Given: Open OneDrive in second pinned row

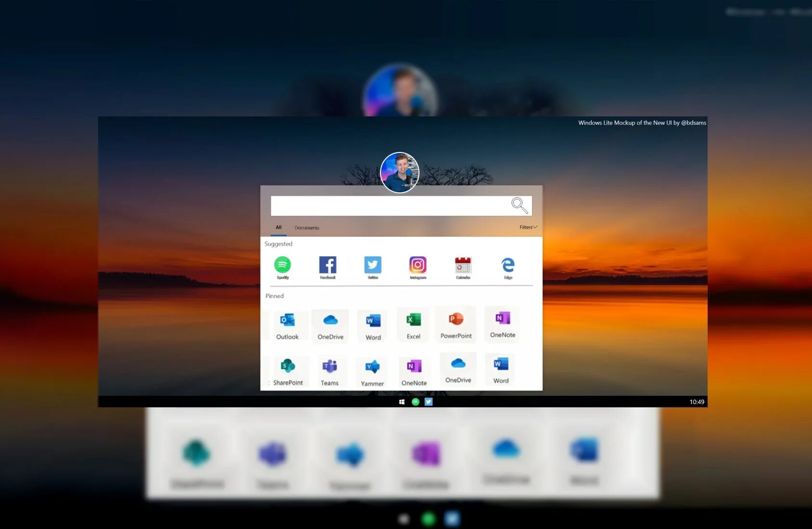Looking at the screenshot, I should click(x=458, y=369).
